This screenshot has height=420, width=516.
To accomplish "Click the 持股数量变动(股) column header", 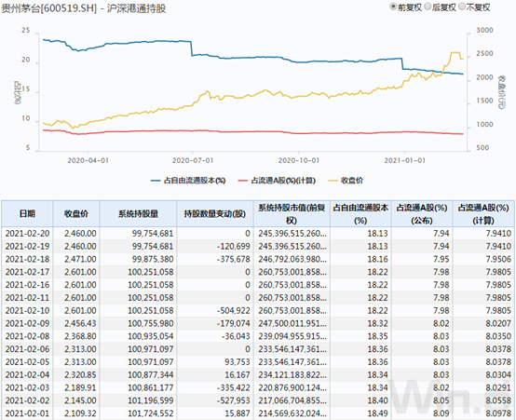I will pyautogui.click(x=215, y=213).
